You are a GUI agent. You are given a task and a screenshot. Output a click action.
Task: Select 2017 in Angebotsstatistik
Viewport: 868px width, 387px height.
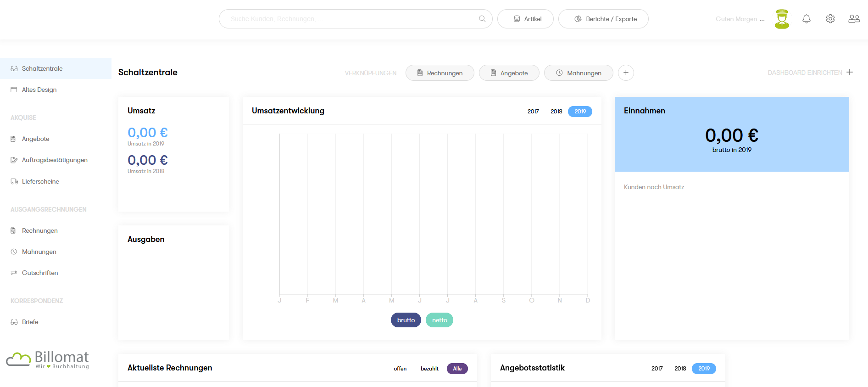657,369
